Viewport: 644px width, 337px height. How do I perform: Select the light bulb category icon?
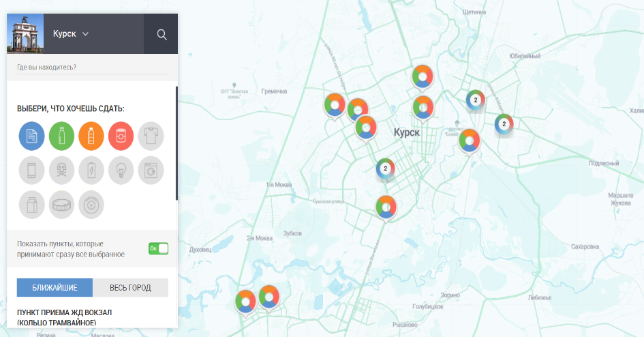click(121, 170)
